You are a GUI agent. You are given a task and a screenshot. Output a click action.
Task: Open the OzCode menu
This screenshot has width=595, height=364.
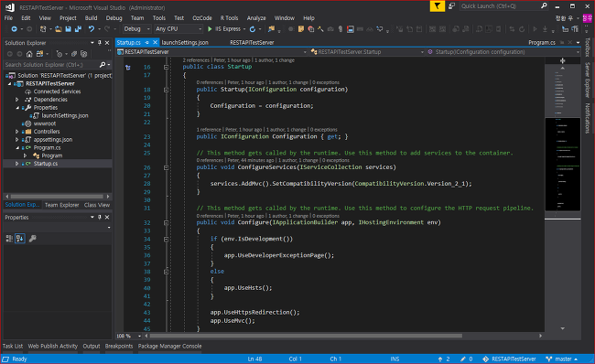tap(202, 17)
